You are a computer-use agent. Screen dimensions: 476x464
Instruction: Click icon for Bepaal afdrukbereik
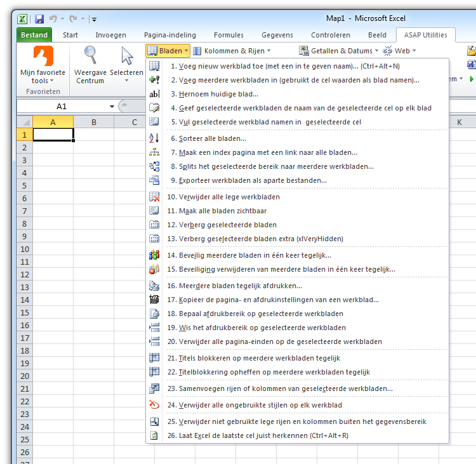click(x=154, y=314)
